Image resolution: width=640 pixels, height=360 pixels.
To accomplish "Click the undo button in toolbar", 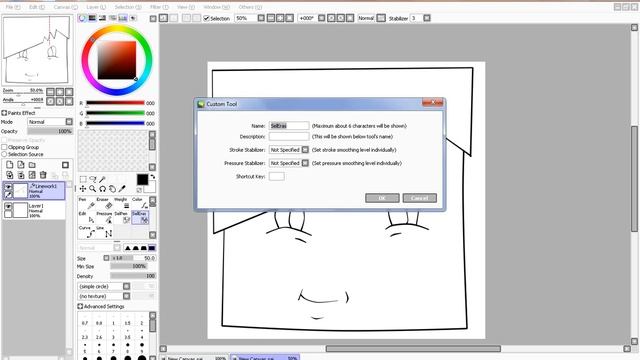I will click(x=163, y=18).
